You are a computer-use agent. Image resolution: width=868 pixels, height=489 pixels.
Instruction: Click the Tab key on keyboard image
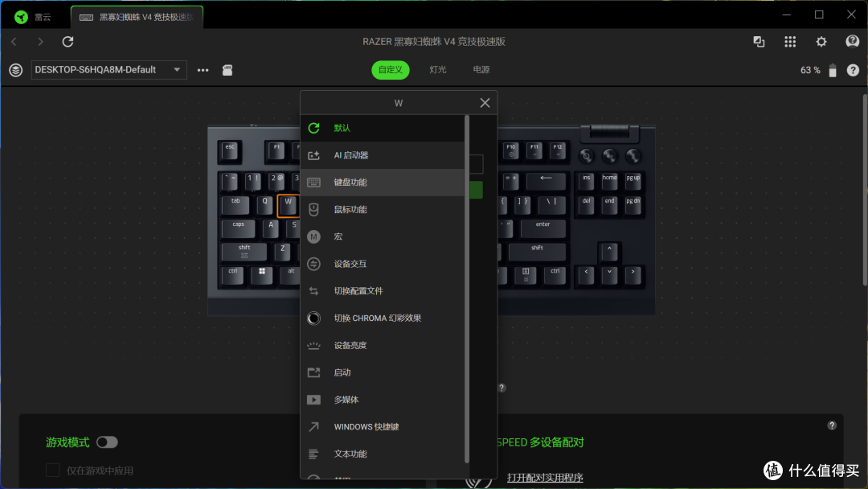[235, 204]
